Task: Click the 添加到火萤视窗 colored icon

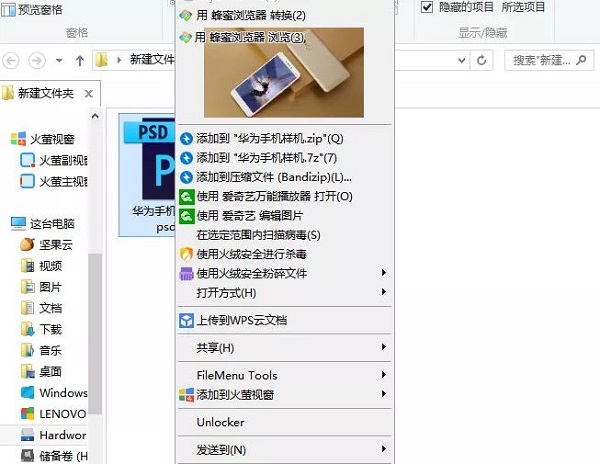Action: point(186,395)
